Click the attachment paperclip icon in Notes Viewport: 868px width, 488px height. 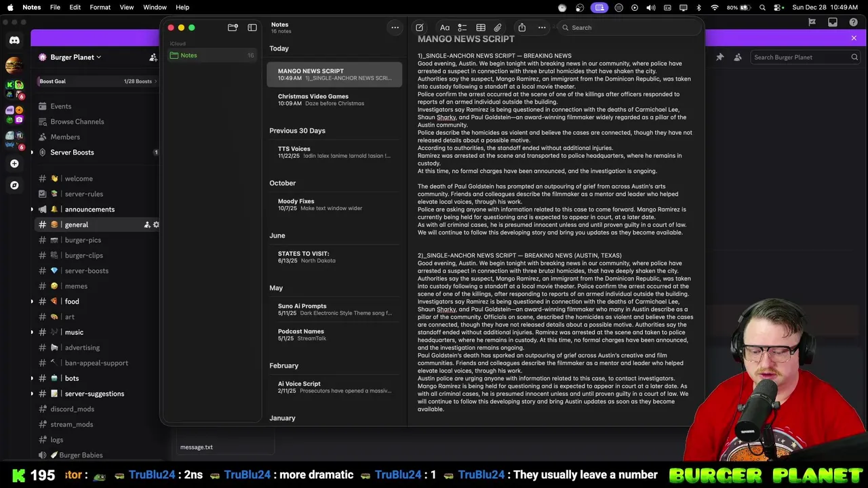498,28
